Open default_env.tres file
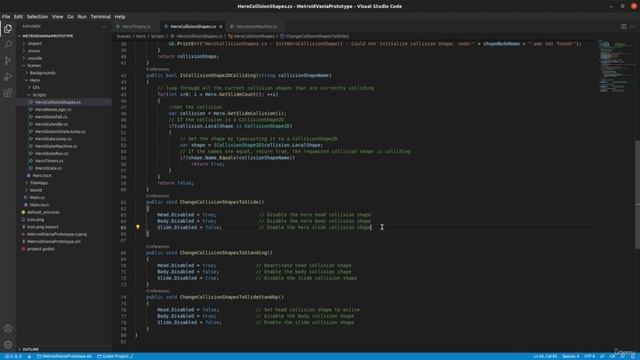Screen dimensions: 640x360 click(x=43, y=212)
